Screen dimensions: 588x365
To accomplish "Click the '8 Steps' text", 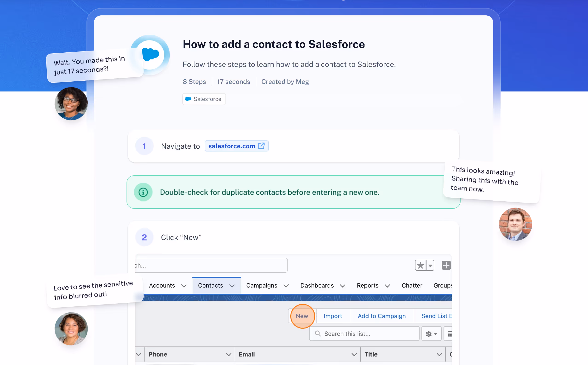I will pyautogui.click(x=194, y=82).
